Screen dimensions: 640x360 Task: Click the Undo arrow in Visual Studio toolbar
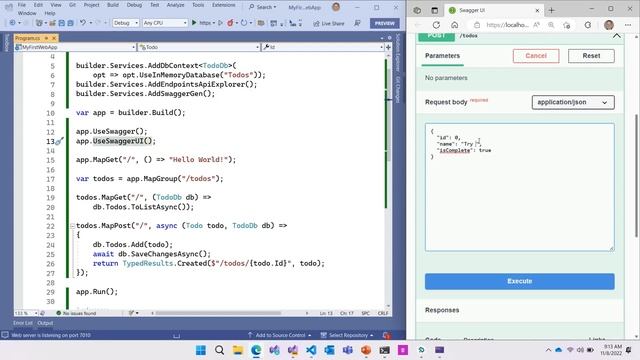[x=83, y=23]
